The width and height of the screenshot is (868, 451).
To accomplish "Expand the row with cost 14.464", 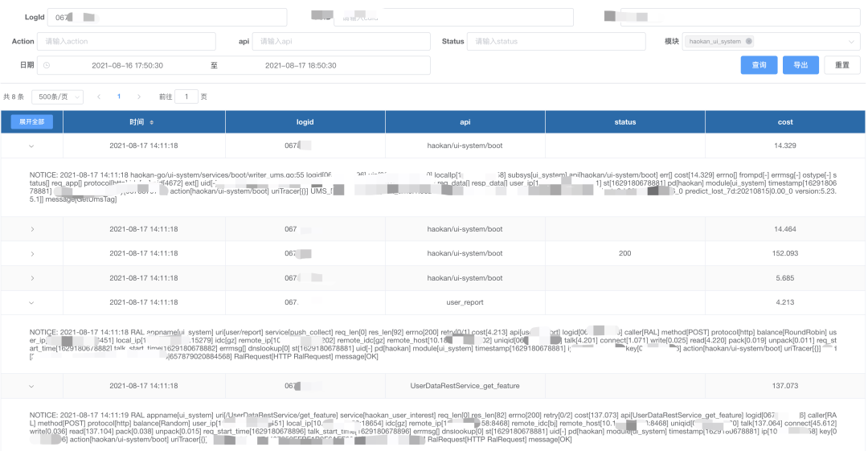I will pos(32,229).
